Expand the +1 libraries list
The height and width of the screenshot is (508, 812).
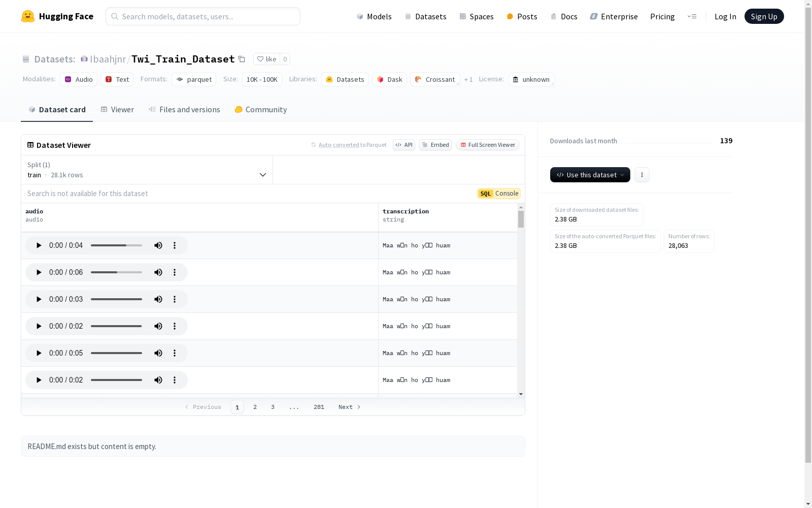[468, 79]
